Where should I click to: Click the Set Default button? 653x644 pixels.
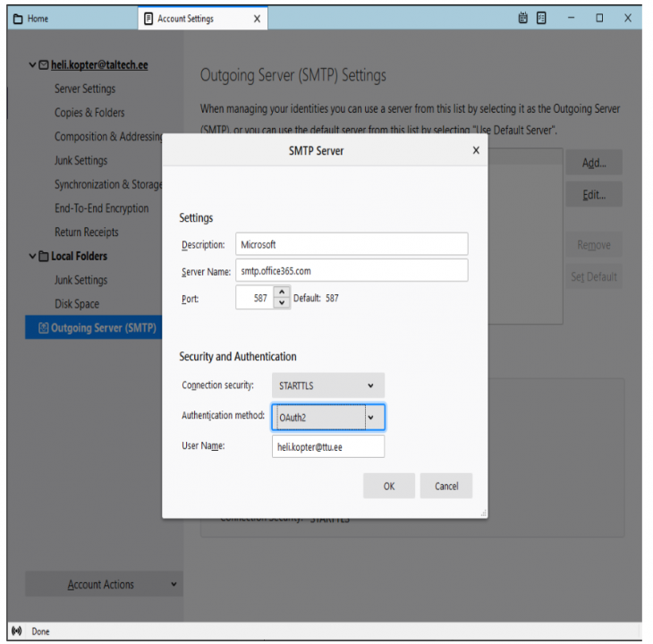[x=594, y=276]
